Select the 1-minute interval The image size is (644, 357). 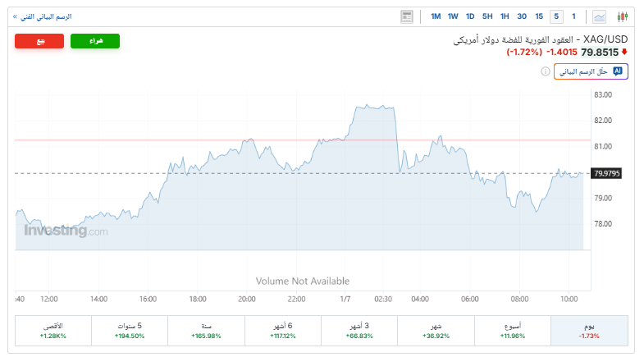573,16
